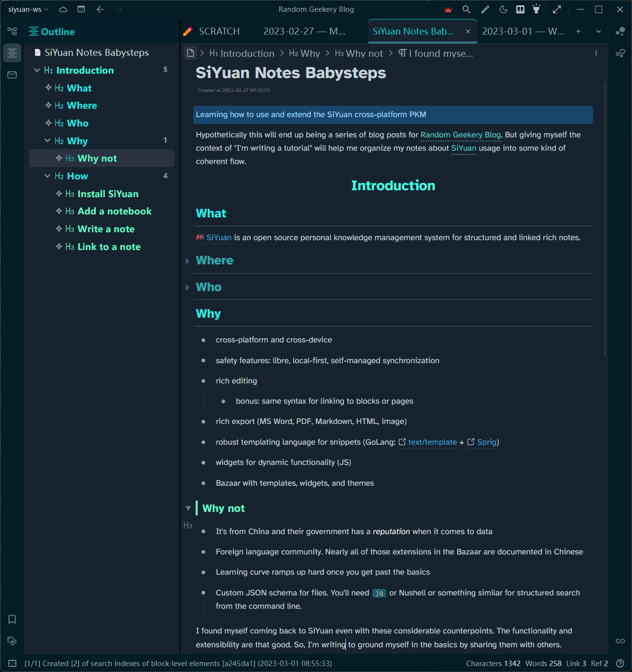This screenshot has height=672, width=632.
Task: Open the document graph icon
Action: click(620, 53)
